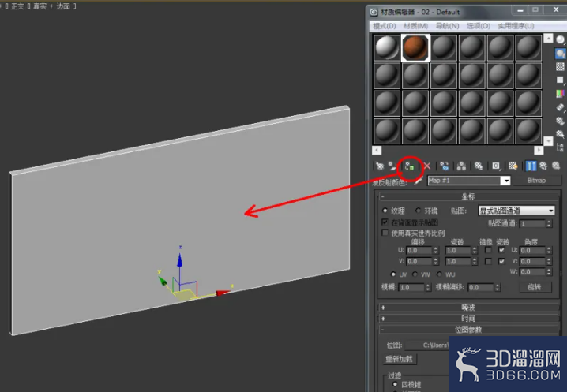This screenshot has width=567, height=392.
Task: Open the Map #1 name dropdown
Action: pyautogui.click(x=506, y=181)
